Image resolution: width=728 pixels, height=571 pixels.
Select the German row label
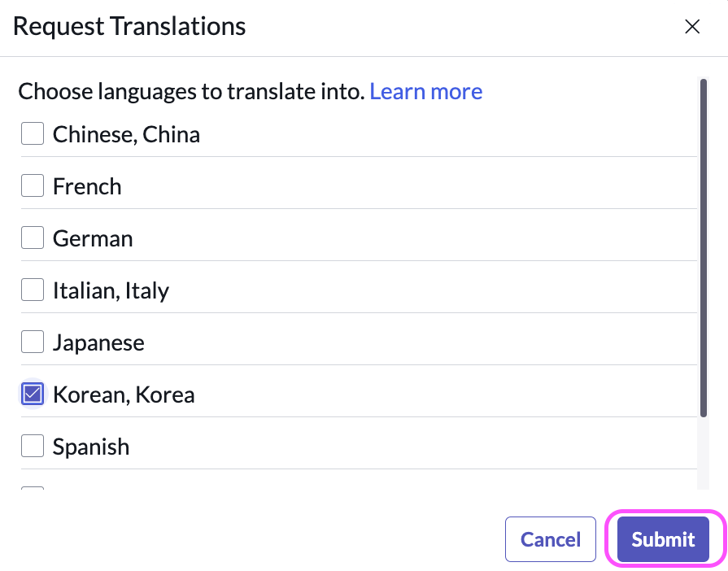pos(92,238)
